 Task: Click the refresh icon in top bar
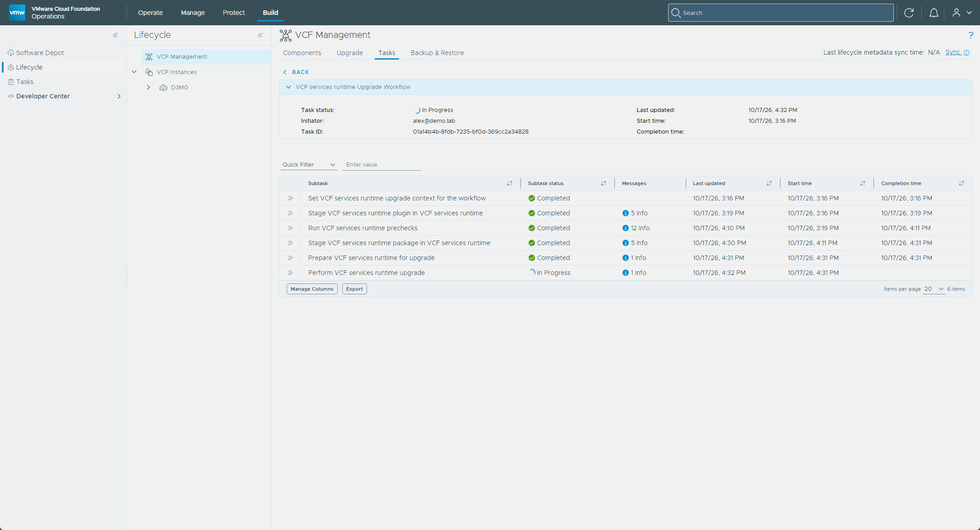pos(909,13)
